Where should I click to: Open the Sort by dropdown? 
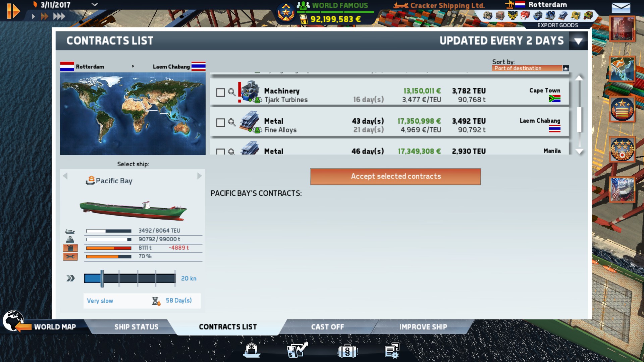(x=530, y=68)
